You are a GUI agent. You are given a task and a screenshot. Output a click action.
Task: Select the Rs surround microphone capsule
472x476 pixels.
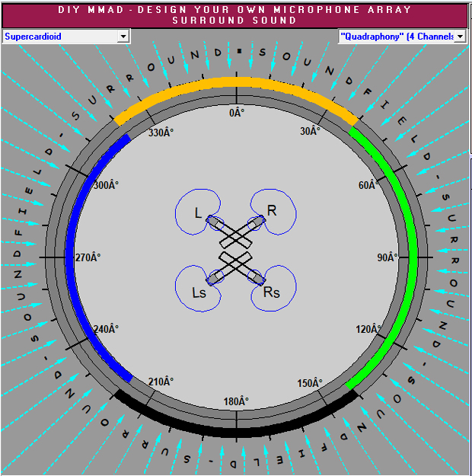(257, 277)
